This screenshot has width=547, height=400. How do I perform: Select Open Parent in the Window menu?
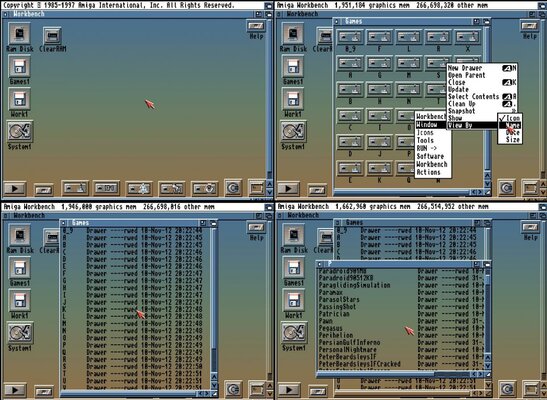click(x=482, y=75)
